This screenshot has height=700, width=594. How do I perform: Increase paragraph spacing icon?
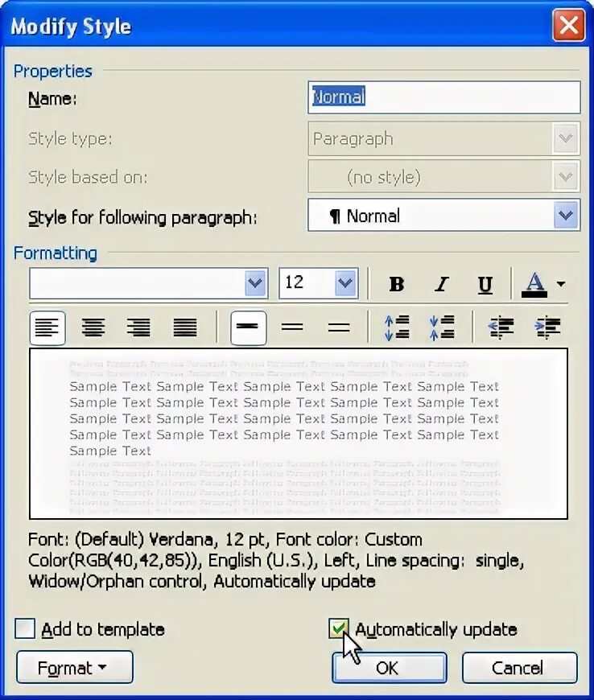click(x=397, y=328)
